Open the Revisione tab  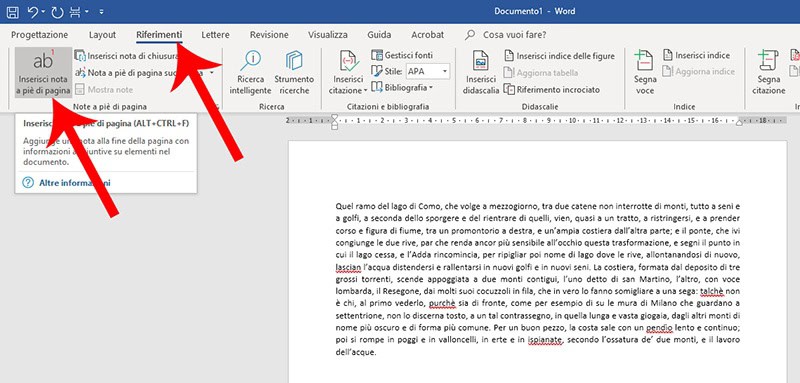click(269, 35)
